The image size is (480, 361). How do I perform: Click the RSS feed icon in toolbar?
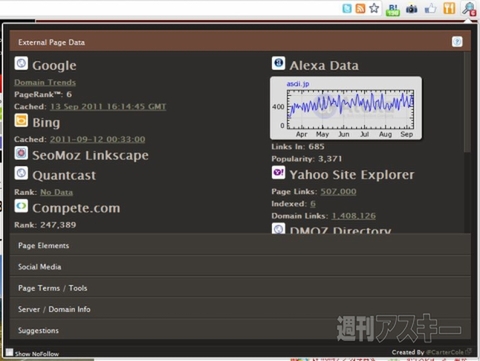tap(360, 8)
